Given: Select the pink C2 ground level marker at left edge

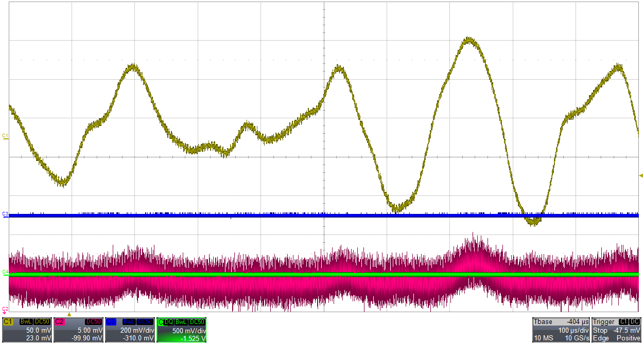Looking at the screenshot, I should pos(5,310).
